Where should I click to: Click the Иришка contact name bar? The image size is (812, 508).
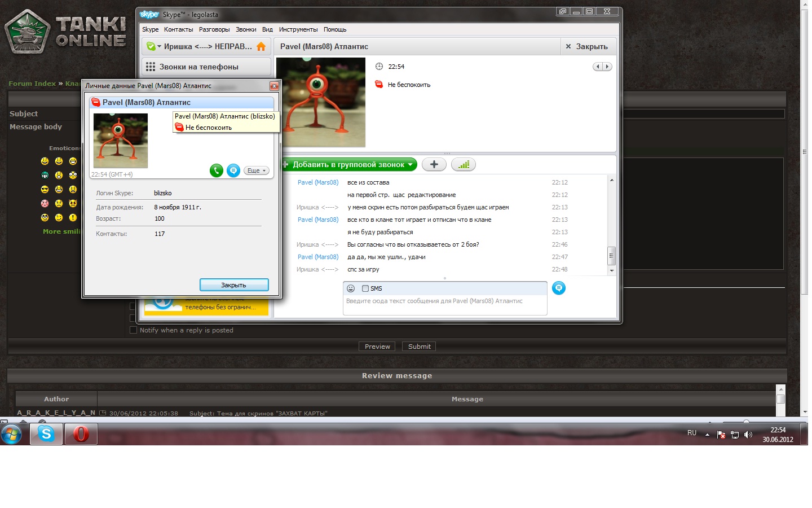tap(206, 46)
